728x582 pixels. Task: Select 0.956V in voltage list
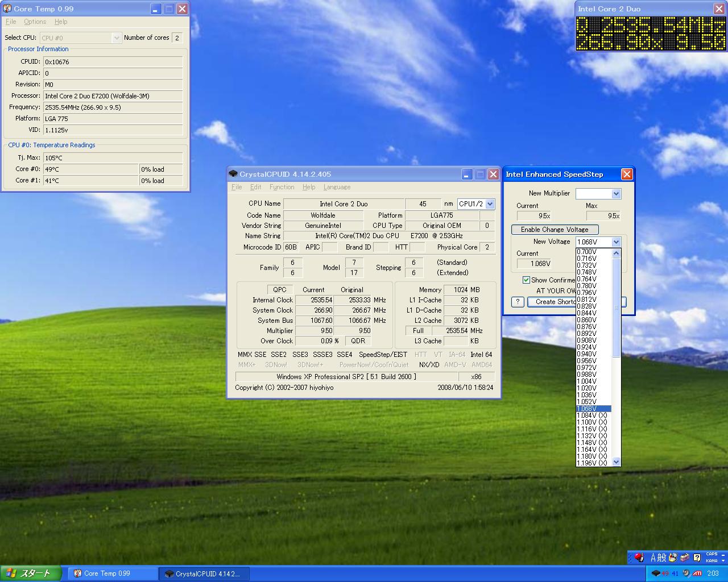click(594, 361)
